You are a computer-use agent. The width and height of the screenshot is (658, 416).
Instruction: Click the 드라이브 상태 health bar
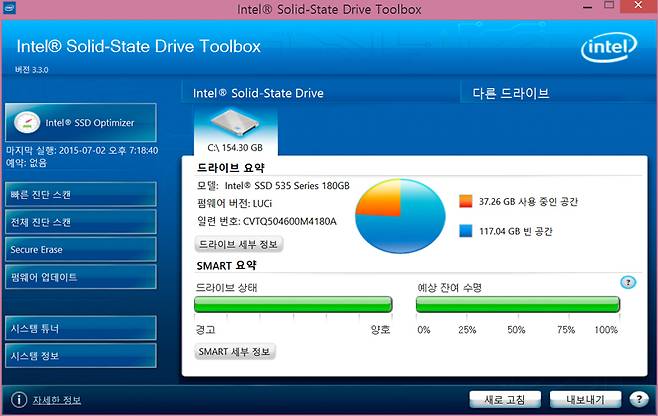(x=293, y=304)
